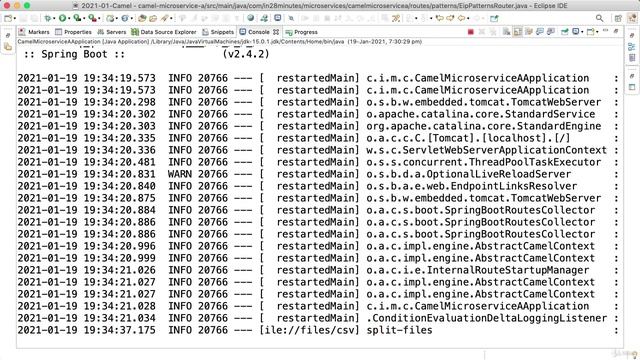Screen dimensions: 640x360
Task: Switch to the Data Source Explorer tab
Action: [164, 32]
